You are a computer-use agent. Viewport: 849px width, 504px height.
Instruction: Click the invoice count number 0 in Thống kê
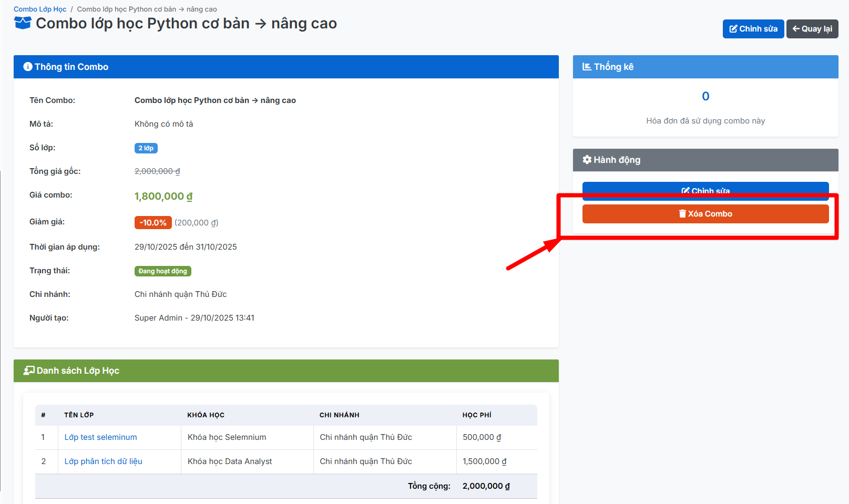pos(705,96)
